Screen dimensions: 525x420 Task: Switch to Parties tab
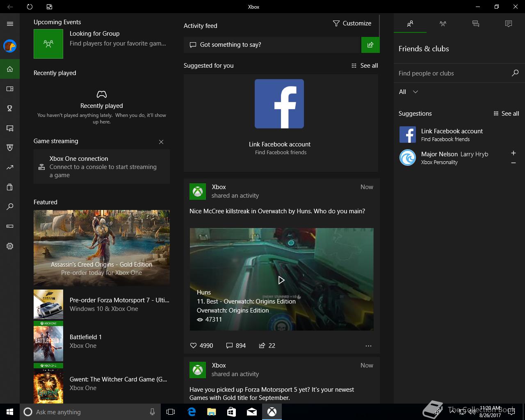coord(443,24)
